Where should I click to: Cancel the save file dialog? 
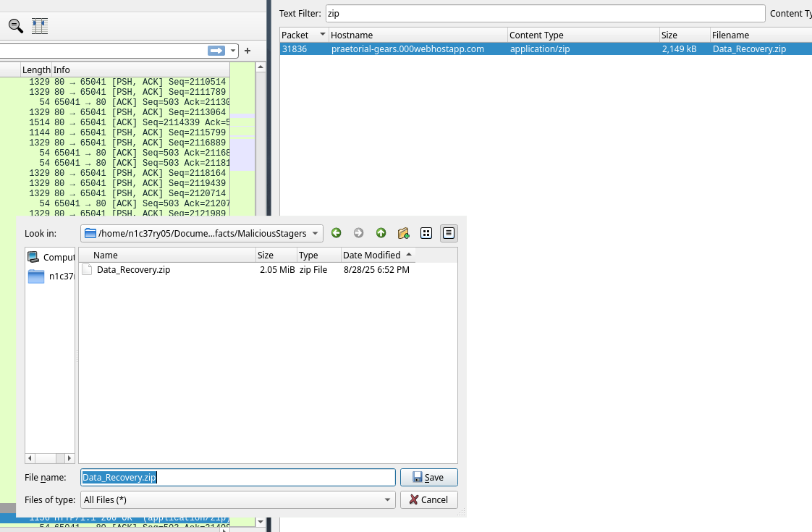pyautogui.click(x=428, y=499)
